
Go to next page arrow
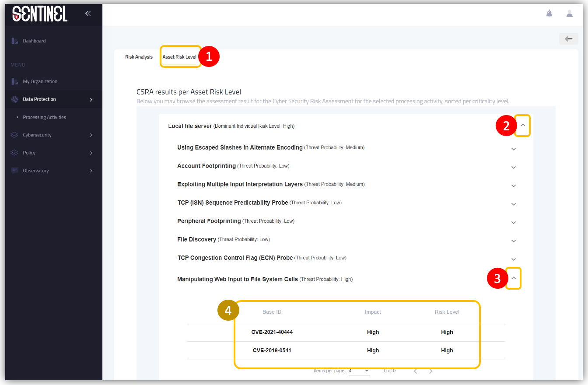point(431,371)
